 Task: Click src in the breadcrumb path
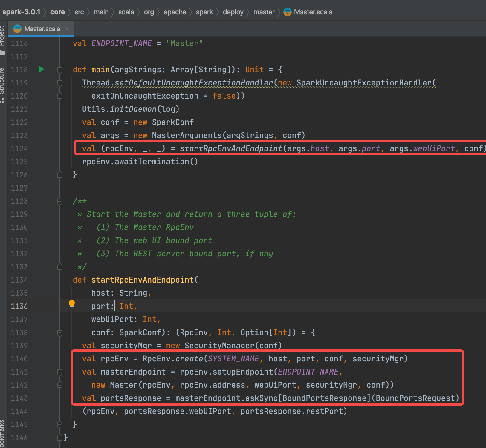(x=79, y=12)
